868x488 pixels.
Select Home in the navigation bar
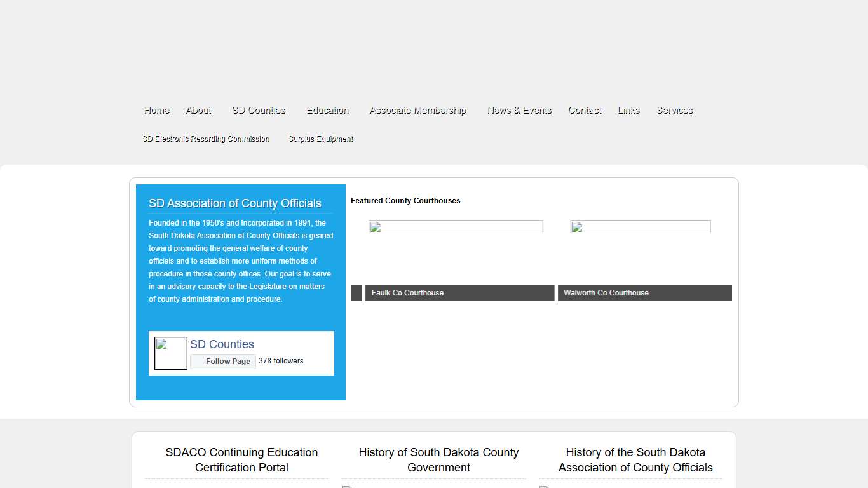click(156, 110)
